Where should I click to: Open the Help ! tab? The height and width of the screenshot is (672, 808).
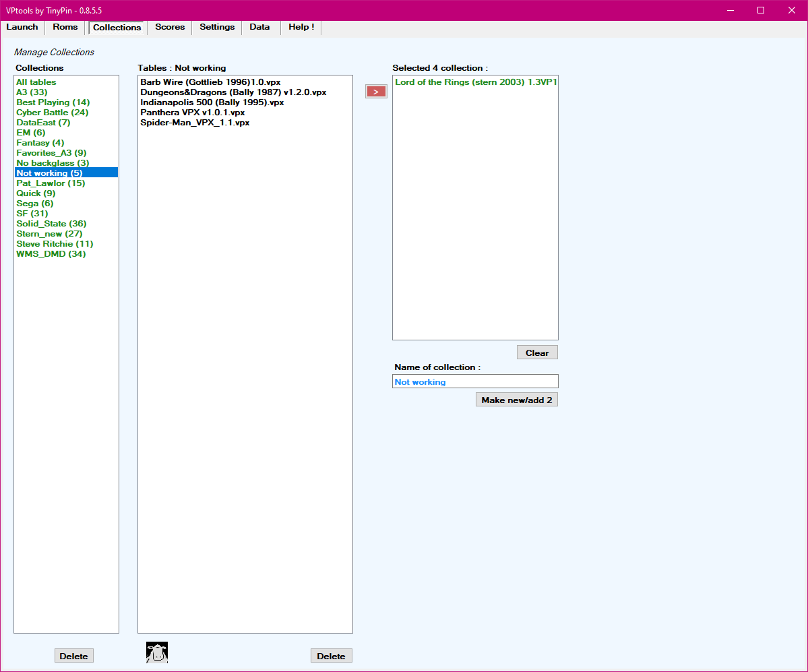click(301, 28)
